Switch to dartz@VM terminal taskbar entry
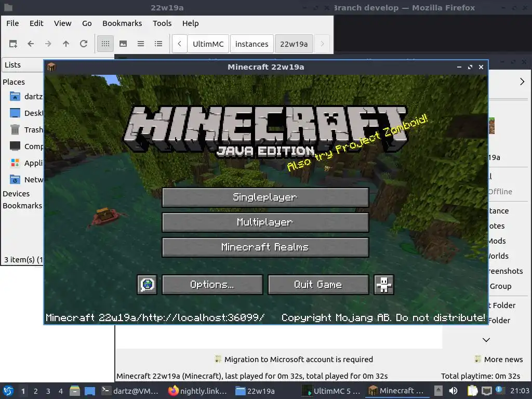Viewport: 532px width, 399px height. click(130, 391)
